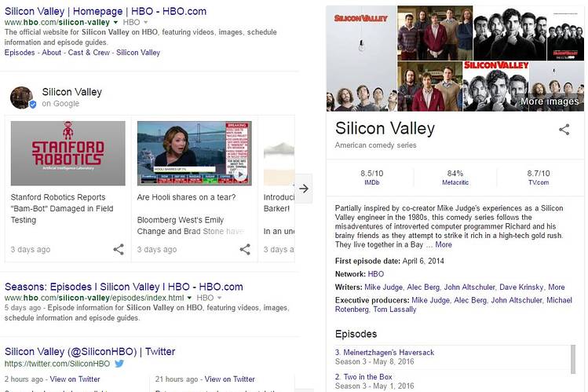Open Stanford Robotics post image
Image resolution: width=588 pixels, height=392 pixels.
(68, 153)
